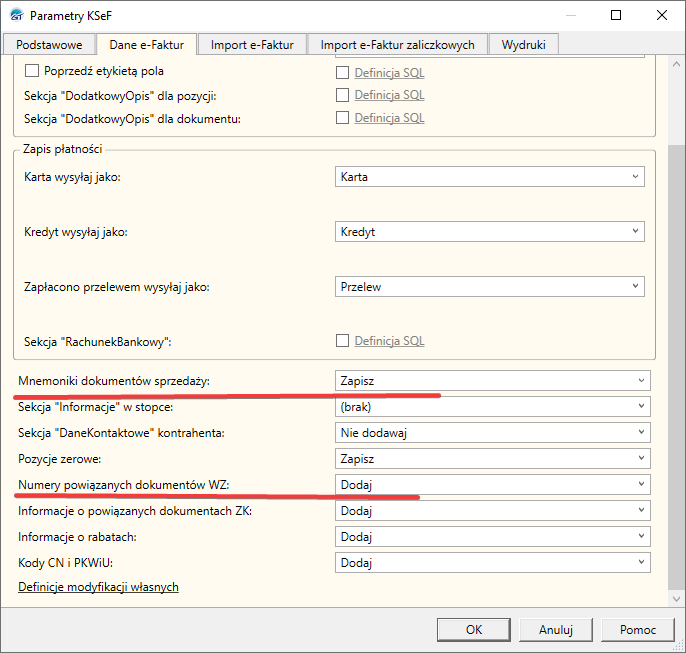
Task: Click the Anuluj button
Action: point(556,630)
